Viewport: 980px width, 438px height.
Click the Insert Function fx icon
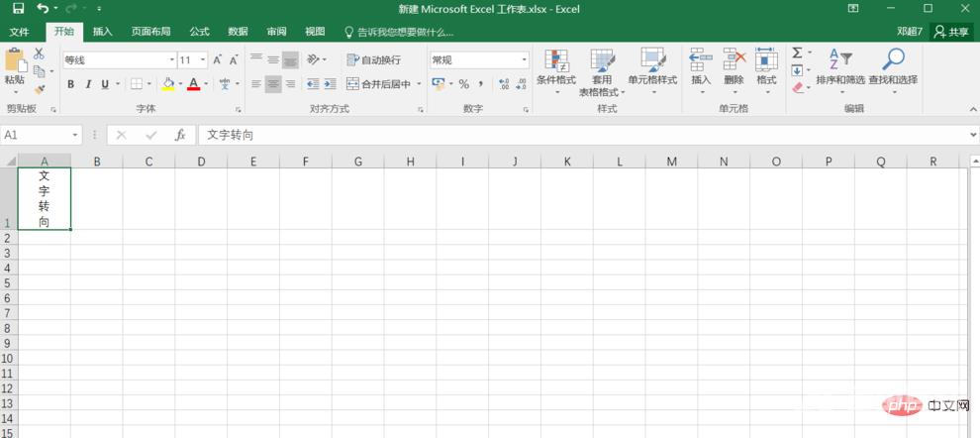point(180,135)
